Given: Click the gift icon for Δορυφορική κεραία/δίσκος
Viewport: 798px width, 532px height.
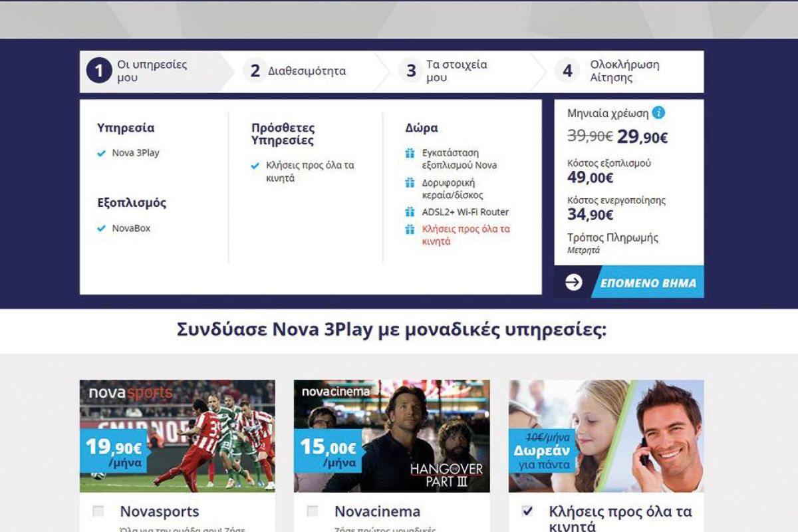Looking at the screenshot, I should tap(410, 183).
